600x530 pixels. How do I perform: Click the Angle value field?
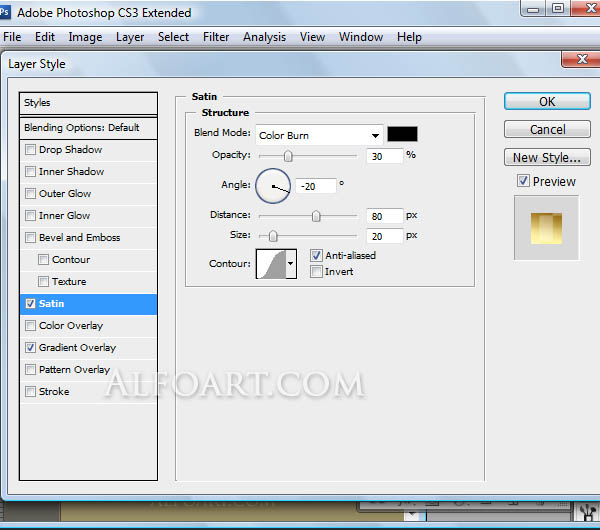(x=316, y=186)
